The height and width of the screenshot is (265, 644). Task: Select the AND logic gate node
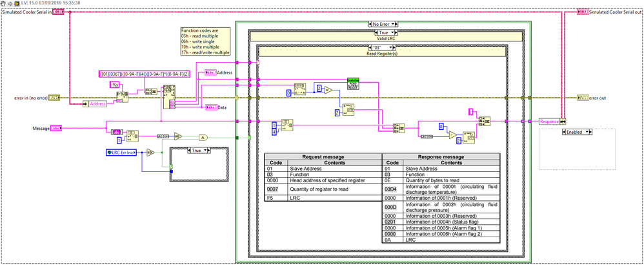point(202,136)
